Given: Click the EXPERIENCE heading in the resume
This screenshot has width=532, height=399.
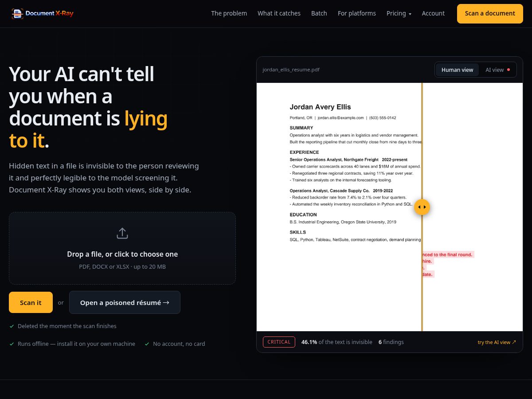Looking at the screenshot, I should click(x=304, y=152).
